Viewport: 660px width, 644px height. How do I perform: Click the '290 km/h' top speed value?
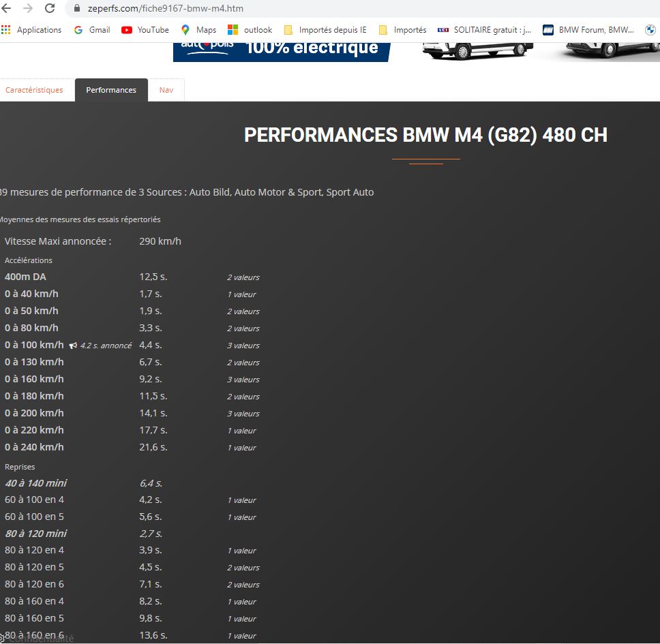(x=160, y=241)
